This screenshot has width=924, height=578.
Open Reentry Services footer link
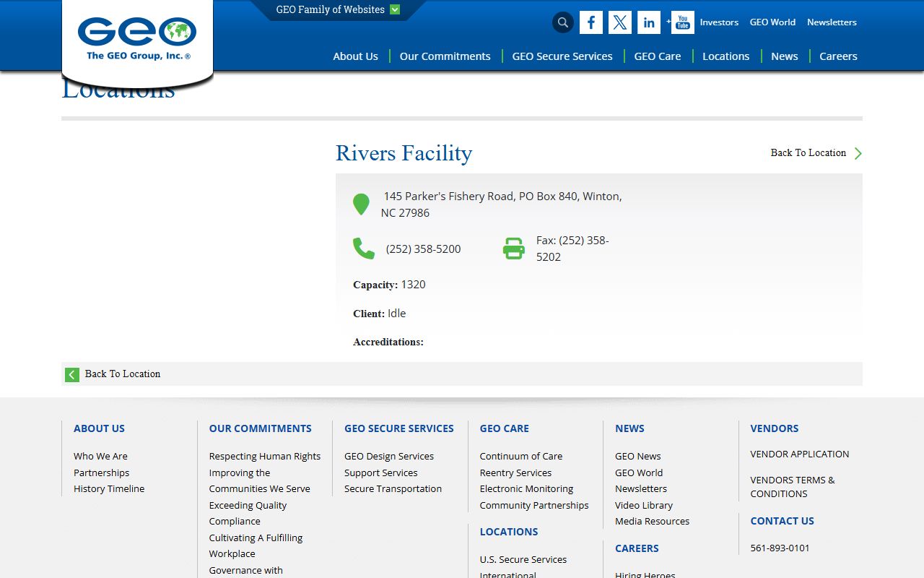(x=515, y=473)
